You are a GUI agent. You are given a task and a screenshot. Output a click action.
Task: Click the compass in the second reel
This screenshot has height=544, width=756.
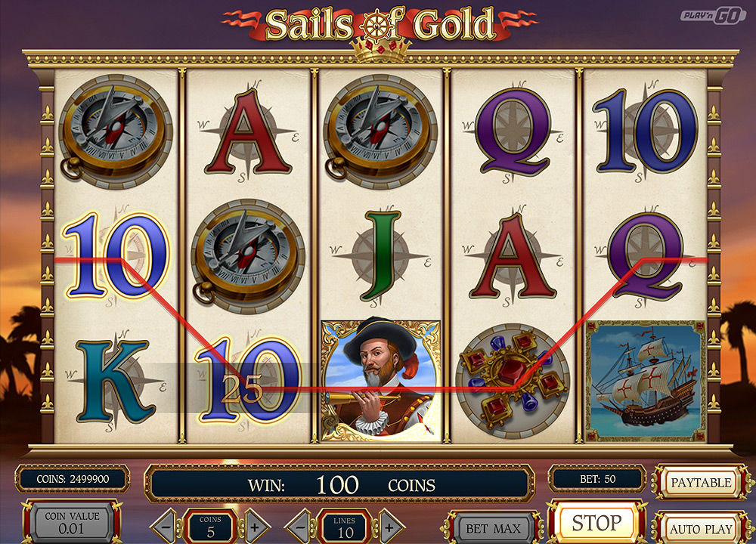click(248, 256)
